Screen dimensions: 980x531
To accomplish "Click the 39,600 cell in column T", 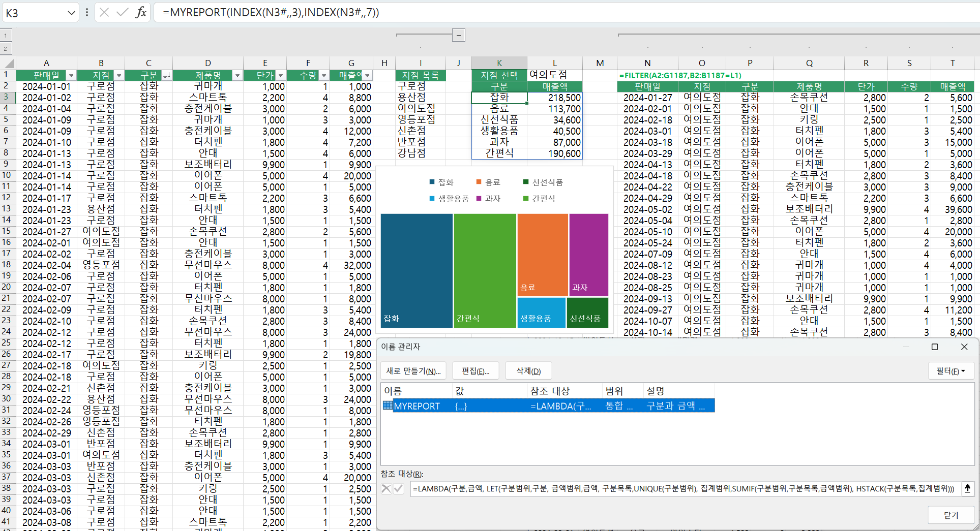I will (x=953, y=209).
